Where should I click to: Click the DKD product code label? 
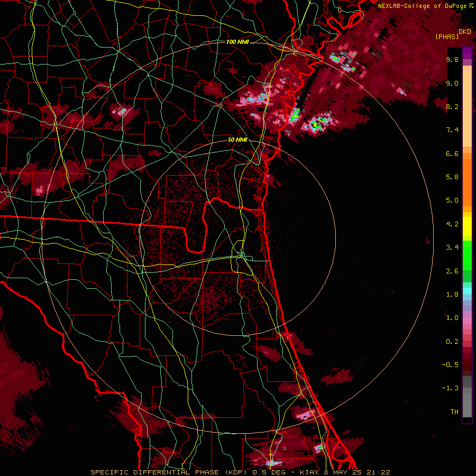(x=465, y=31)
